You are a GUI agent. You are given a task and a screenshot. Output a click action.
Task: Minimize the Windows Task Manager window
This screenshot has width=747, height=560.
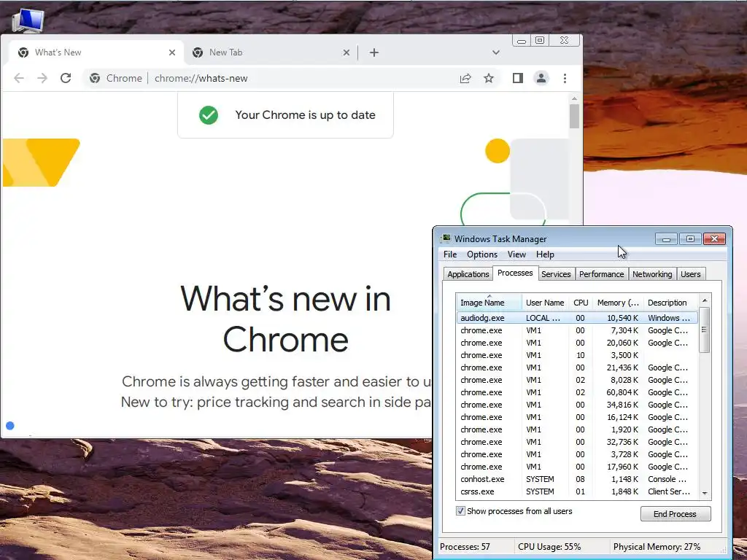pos(666,238)
